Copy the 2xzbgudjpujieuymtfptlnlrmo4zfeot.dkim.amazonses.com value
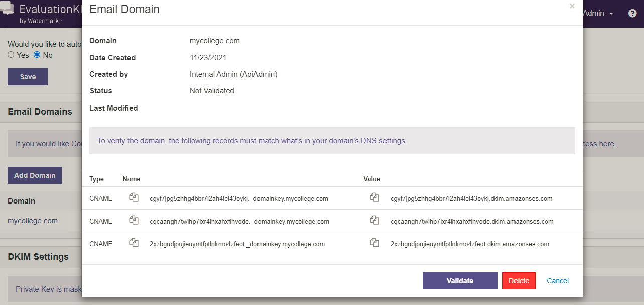The image size is (644, 305). click(x=374, y=243)
